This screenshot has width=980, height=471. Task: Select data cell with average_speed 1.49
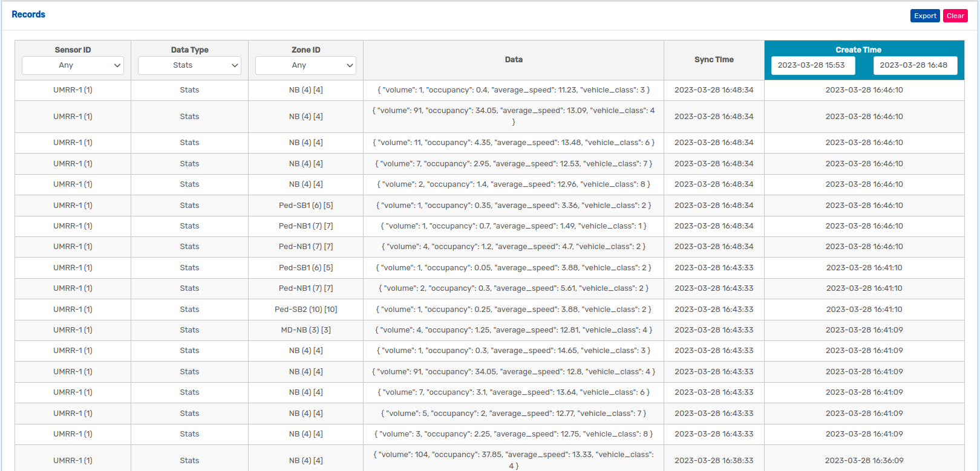(x=514, y=226)
